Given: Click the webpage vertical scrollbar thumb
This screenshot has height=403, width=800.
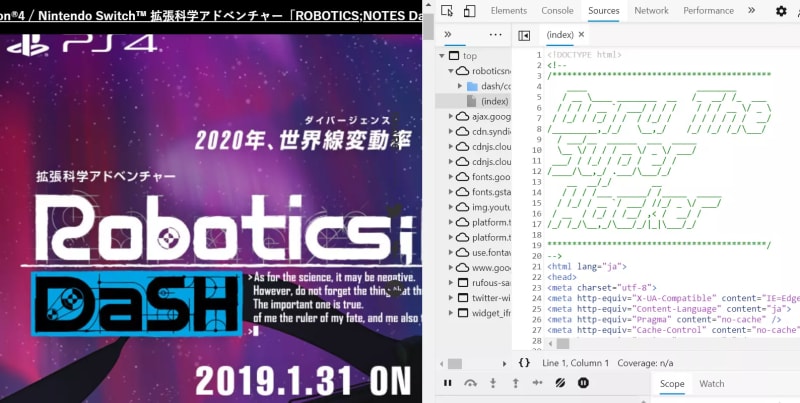Looking at the screenshot, I should coord(429,26).
